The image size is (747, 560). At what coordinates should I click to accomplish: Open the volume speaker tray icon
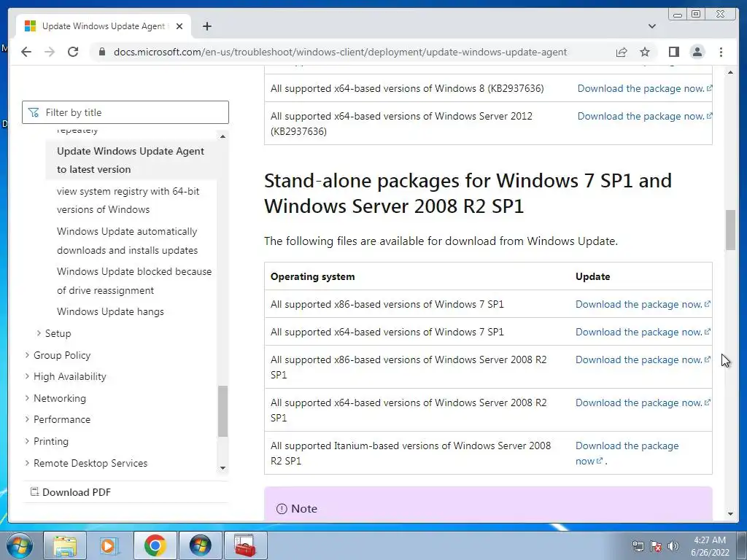tap(673, 546)
